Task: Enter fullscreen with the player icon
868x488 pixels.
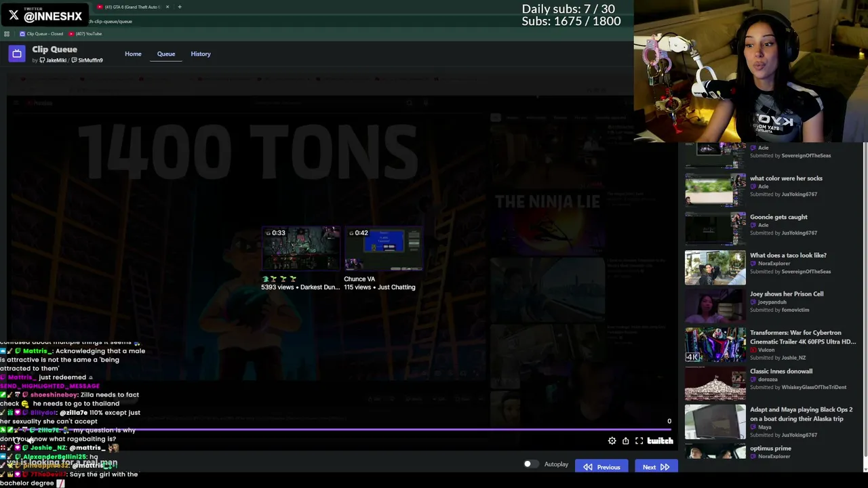Action: tap(639, 441)
